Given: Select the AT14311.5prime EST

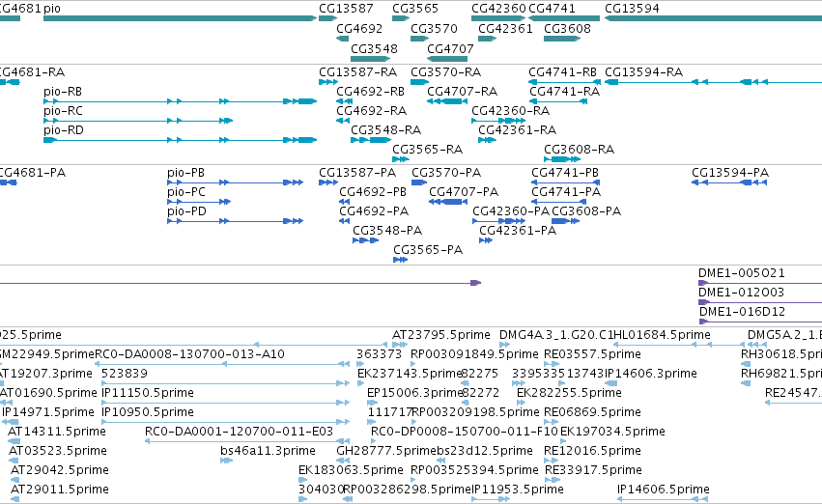Looking at the screenshot, I should pyautogui.click(x=14, y=441).
